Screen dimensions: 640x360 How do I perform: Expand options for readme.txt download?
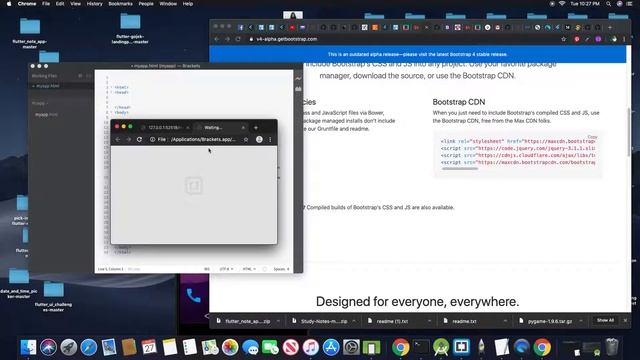[x=505, y=321]
